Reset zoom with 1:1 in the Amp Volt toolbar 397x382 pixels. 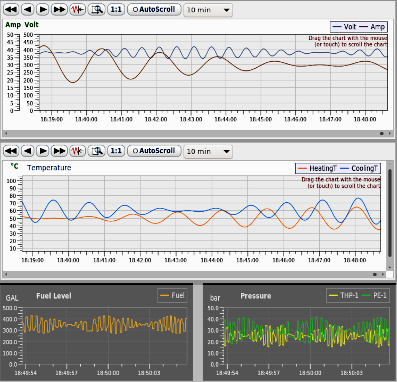(x=116, y=9)
